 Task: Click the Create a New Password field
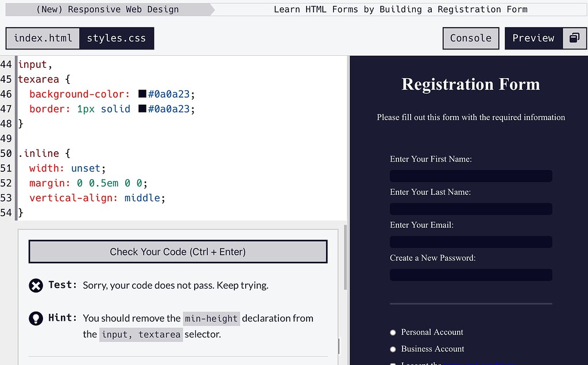[470, 275]
